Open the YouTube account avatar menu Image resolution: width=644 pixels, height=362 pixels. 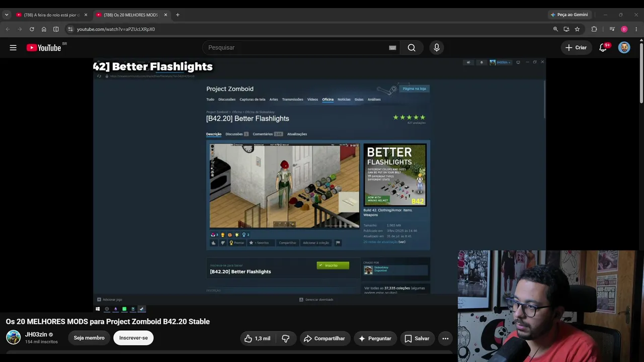(x=624, y=48)
